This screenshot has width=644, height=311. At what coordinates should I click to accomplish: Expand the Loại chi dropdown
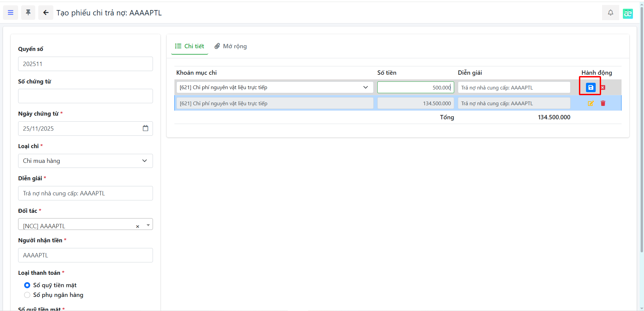(86, 161)
